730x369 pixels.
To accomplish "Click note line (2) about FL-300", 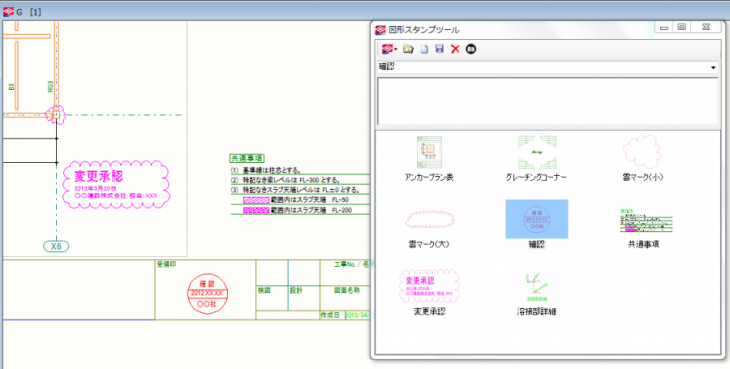I will [x=285, y=180].
